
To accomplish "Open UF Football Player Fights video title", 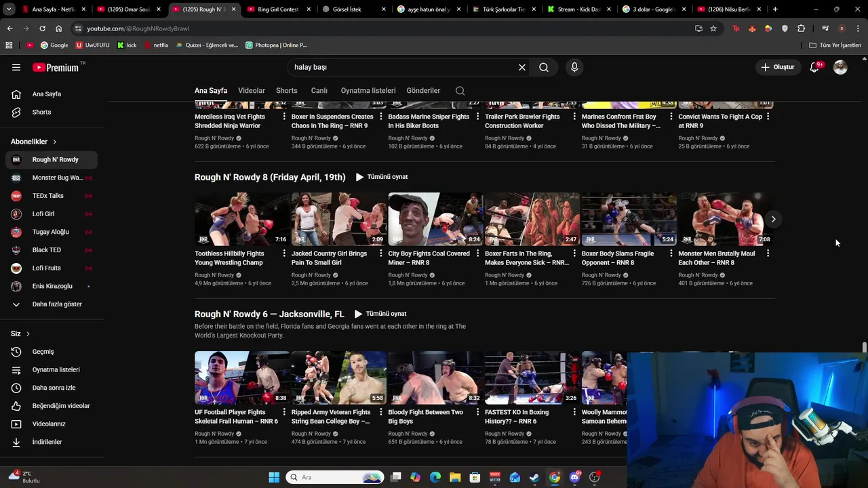I will pos(236,416).
